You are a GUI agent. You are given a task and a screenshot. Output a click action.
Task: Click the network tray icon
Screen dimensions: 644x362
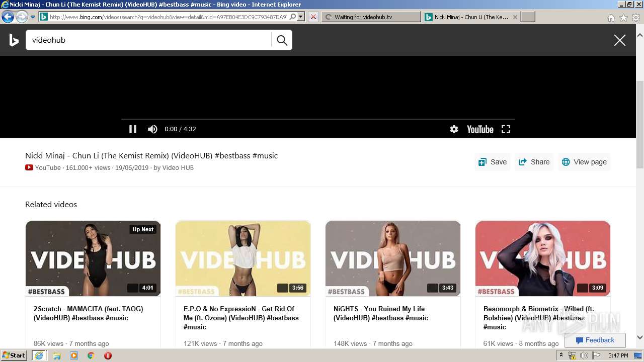coord(572,355)
